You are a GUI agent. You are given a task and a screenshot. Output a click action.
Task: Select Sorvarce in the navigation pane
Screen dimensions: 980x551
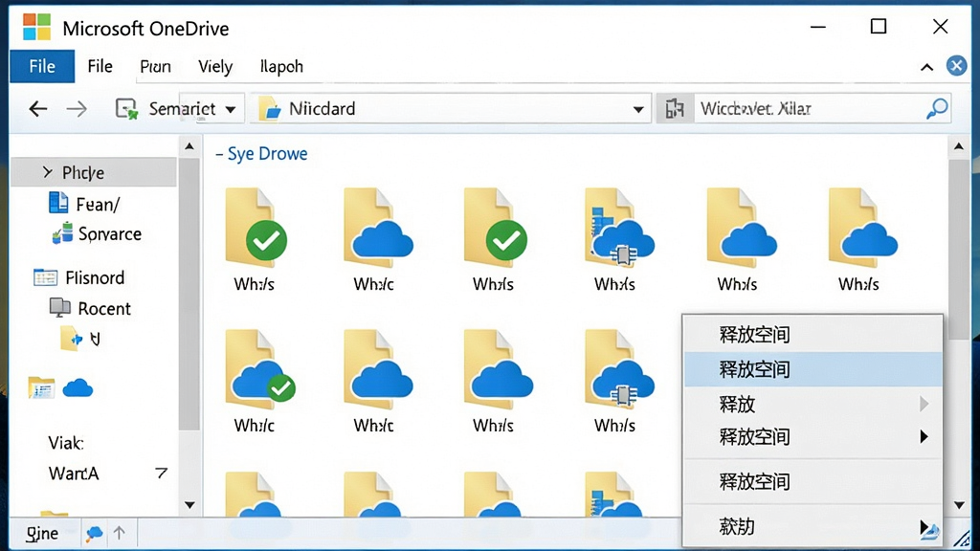click(x=110, y=233)
